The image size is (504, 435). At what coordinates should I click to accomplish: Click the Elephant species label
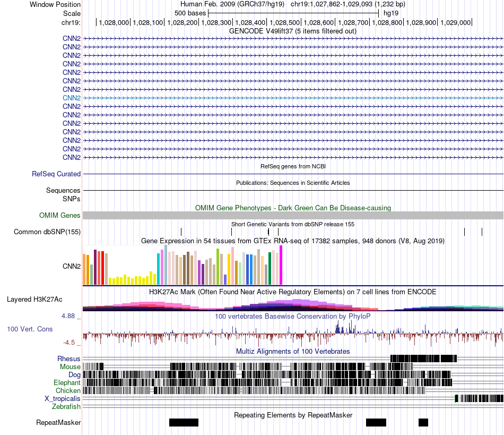click(x=67, y=382)
